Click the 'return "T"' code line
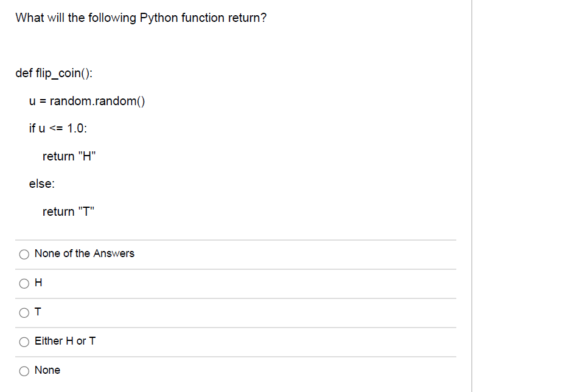The width and height of the screenshot is (578, 392). coord(68,211)
